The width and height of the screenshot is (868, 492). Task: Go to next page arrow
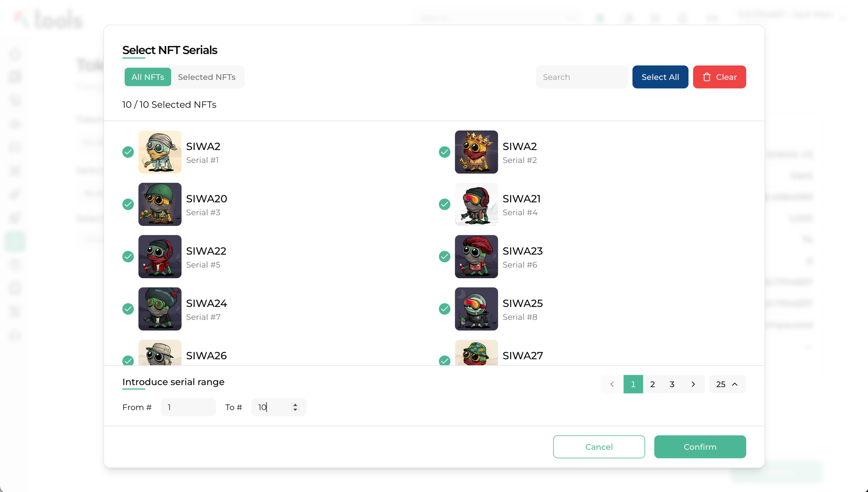click(x=693, y=384)
